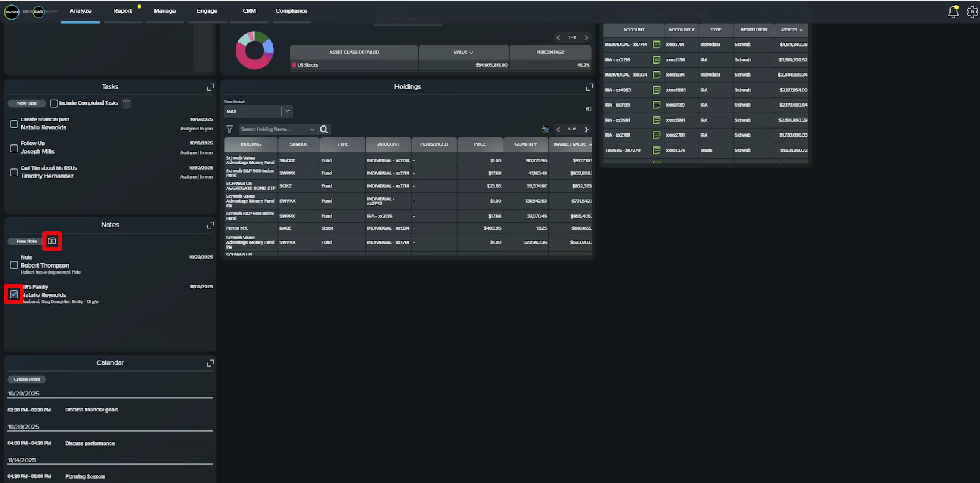The image size is (980, 483).
Task: Check the Call Tim about his RSUs task
Action: pos(14,173)
